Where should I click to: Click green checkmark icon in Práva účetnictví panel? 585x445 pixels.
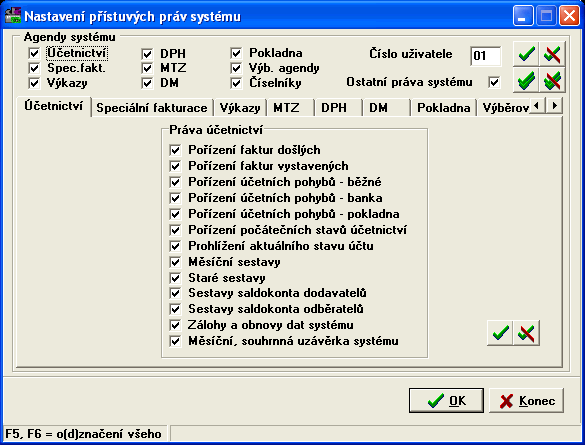500,333
